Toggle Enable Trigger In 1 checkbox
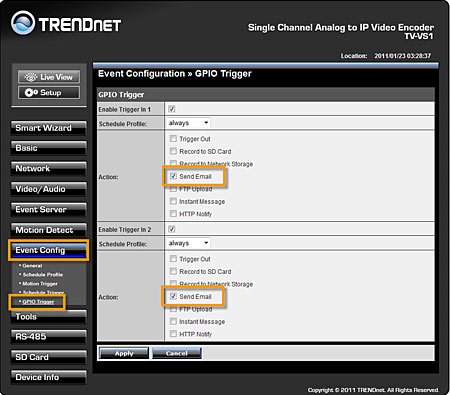Screen dimensions: 450x395 click(x=172, y=109)
